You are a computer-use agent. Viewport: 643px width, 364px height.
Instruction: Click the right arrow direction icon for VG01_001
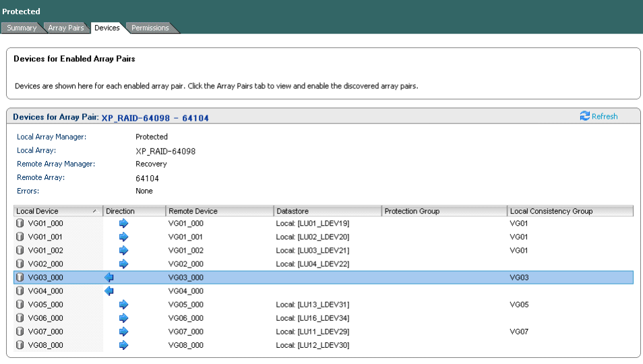coord(123,237)
